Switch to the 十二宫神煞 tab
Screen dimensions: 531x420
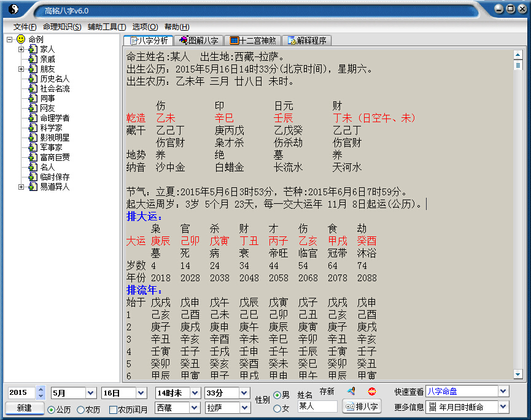tap(253, 41)
